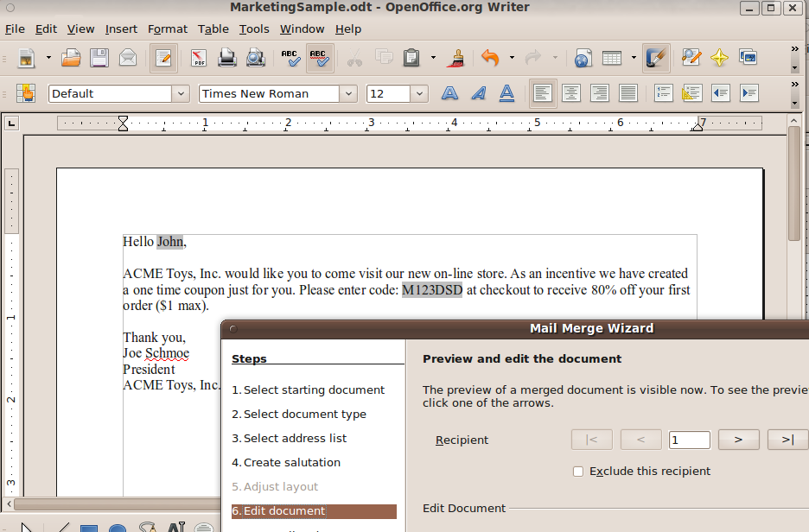Image resolution: width=809 pixels, height=532 pixels.
Task: Toggle Align Right paragraph button
Action: 600,94
